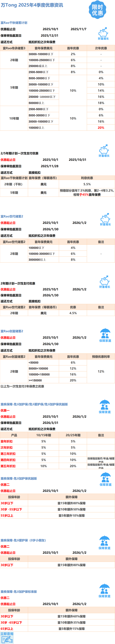Select piggy bank icon above 2/5年期计划一次性支付优惠
This screenshot has height=644, width=115.
click(104, 150)
